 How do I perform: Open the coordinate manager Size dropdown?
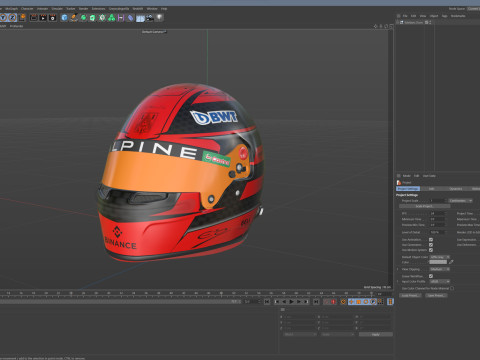point(337,334)
